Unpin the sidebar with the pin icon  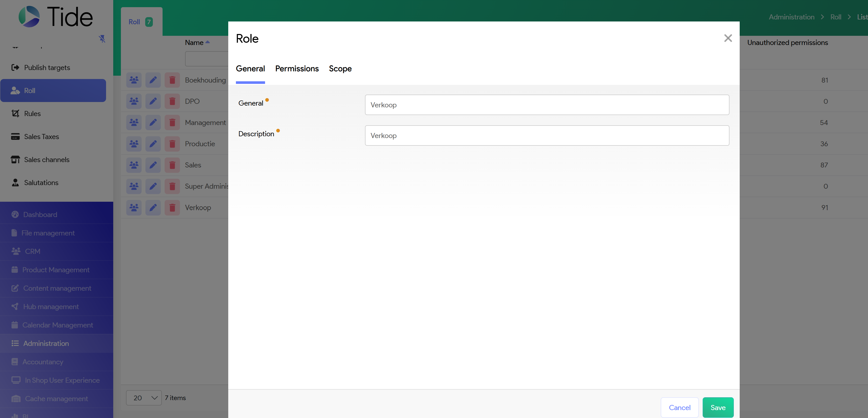[102, 39]
